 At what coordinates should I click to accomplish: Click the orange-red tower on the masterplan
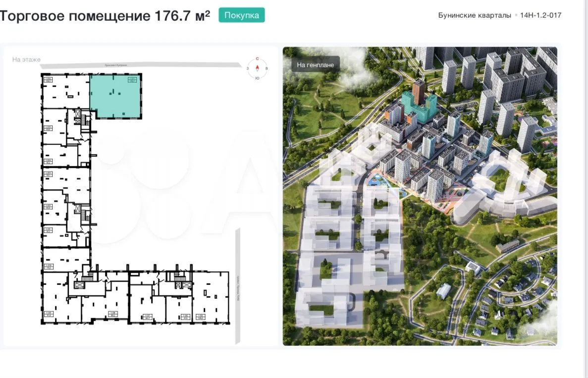pyautogui.click(x=419, y=92)
